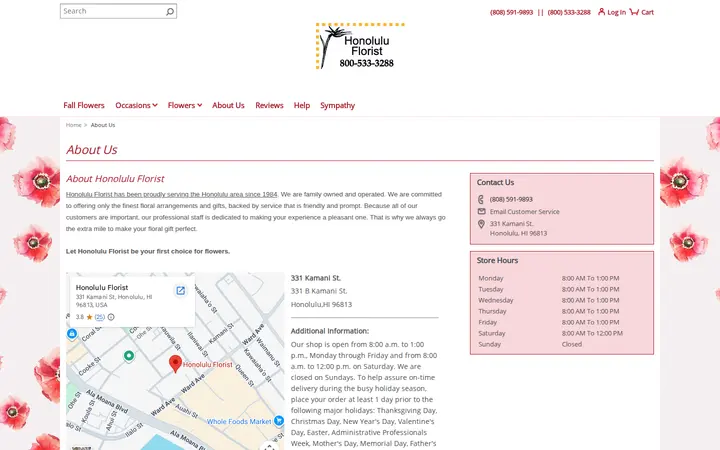The height and width of the screenshot is (450, 720).
Task: Click the Whole Foods Market cart pin
Action: click(278, 421)
